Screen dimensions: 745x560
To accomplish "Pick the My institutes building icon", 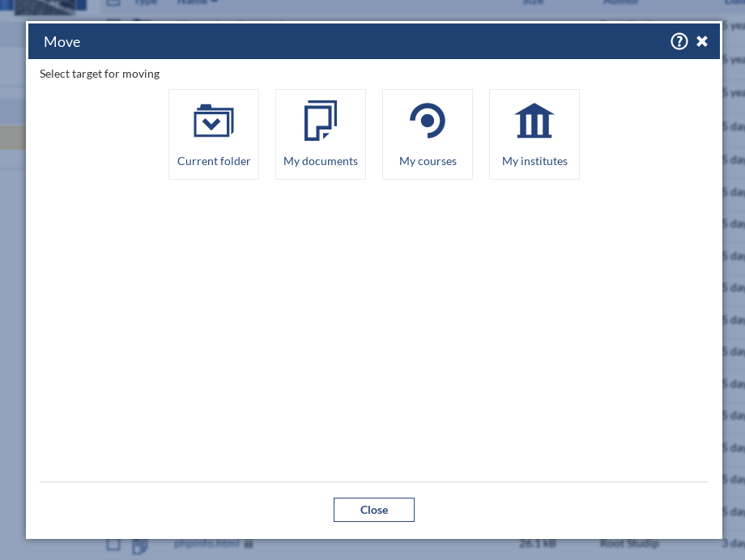I will [x=534, y=121].
